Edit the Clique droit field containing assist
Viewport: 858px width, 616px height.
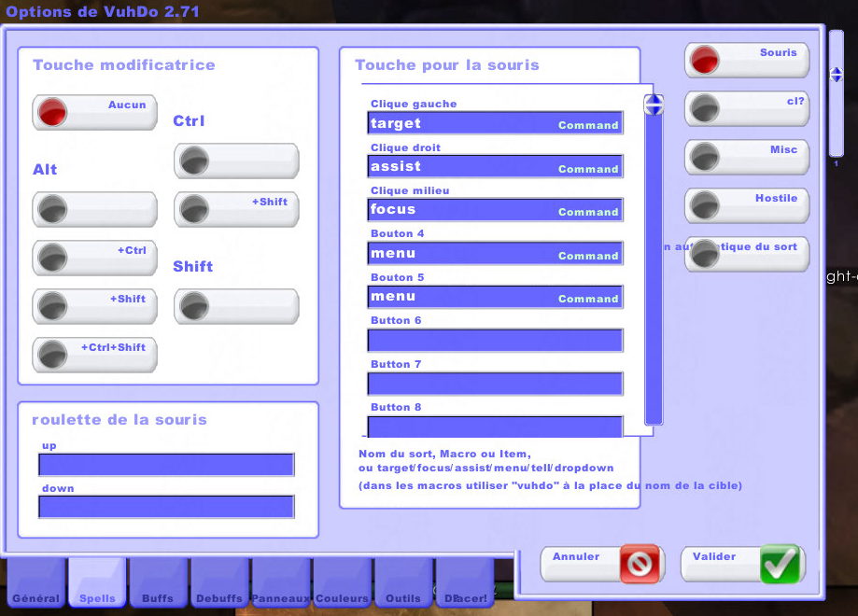coord(495,166)
